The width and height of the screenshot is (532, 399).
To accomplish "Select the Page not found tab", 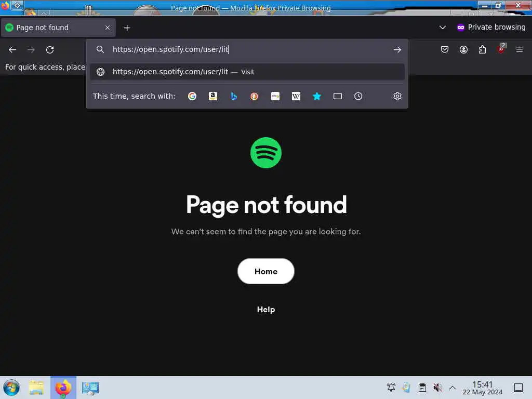I will tap(58, 28).
